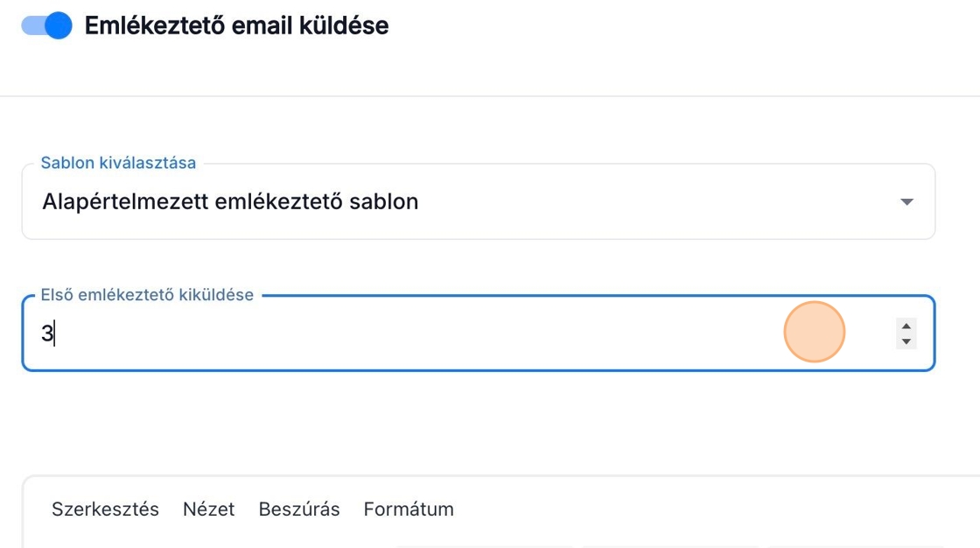Open the Szerkesztés menu

click(x=105, y=509)
